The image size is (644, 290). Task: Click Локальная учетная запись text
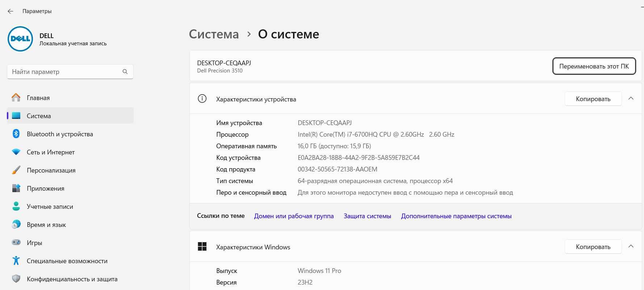point(73,43)
